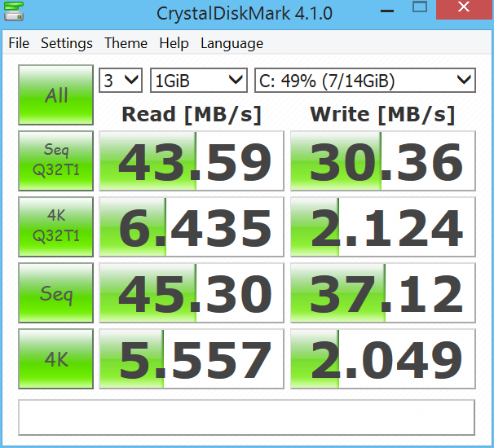
Task: Expand the 1GiB test size dropdown
Action: click(199, 81)
